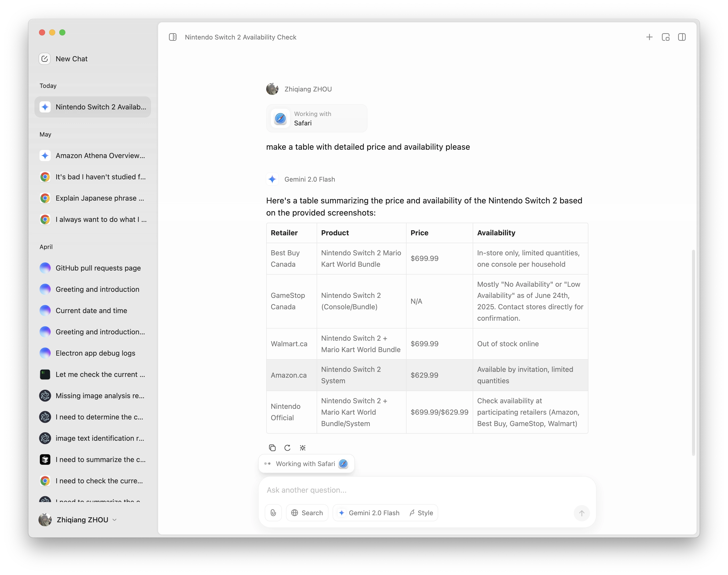
Task: Open the Amazon Athena Overview chat
Action: click(x=92, y=156)
